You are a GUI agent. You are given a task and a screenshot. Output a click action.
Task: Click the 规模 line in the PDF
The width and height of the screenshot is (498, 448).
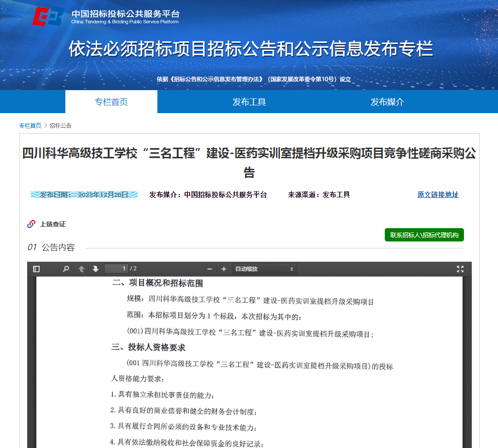point(250,300)
